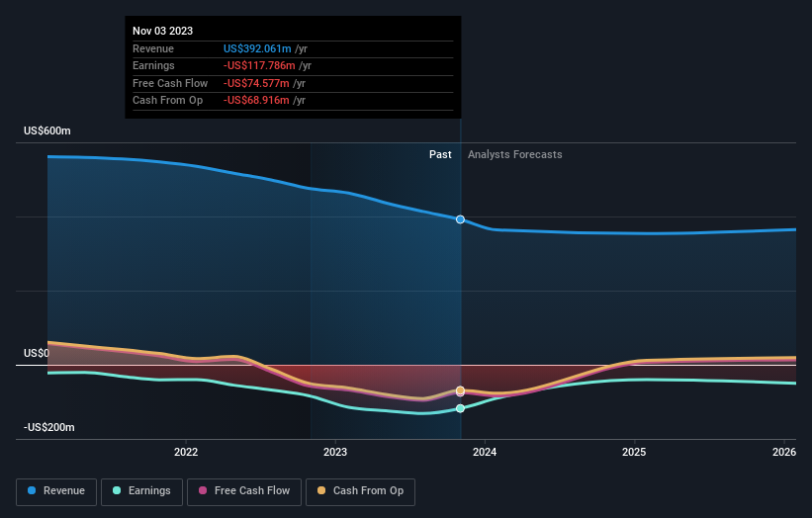The height and width of the screenshot is (518, 812).
Task: Click the Free Cash Flow label in tooltip
Action: click(x=170, y=83)
